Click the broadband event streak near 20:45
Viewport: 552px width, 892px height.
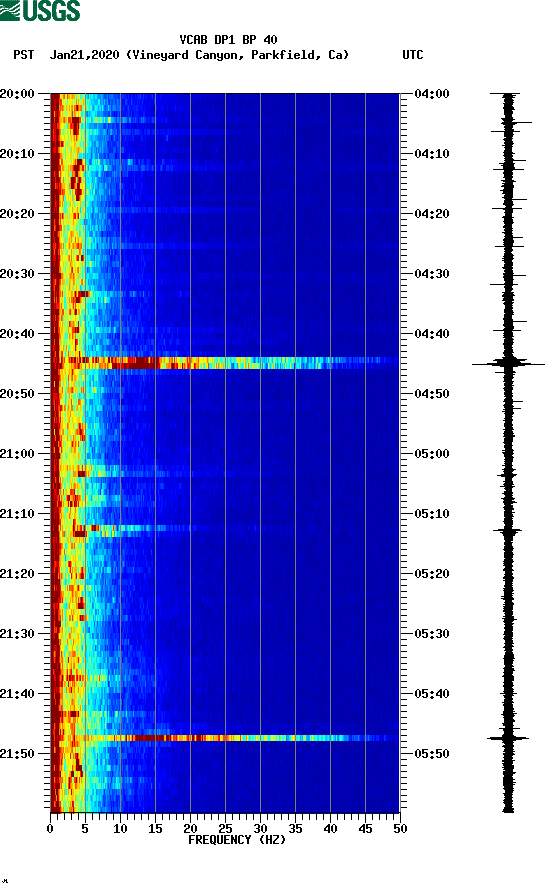pyautogui.click(x=225, y=363)
